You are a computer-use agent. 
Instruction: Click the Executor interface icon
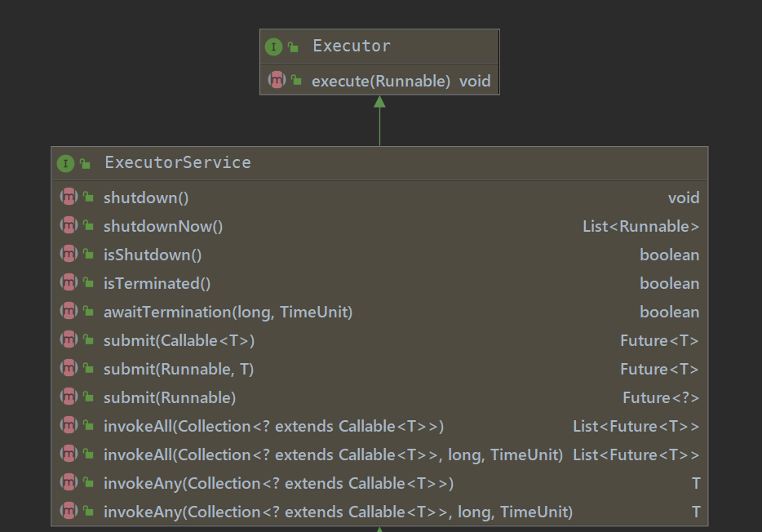tap(273, 47)
